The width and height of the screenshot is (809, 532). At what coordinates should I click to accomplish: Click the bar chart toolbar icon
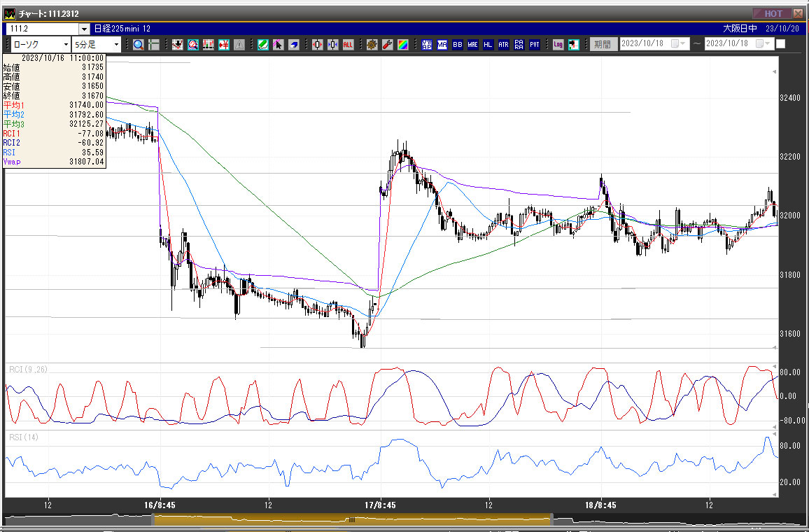[x=209, y=45]
